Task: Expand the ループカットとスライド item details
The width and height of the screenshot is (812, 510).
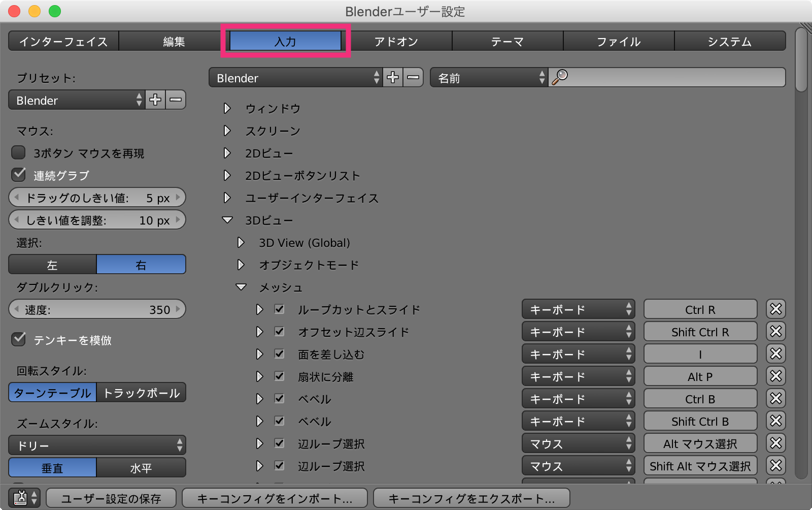Action: [260, 309]
